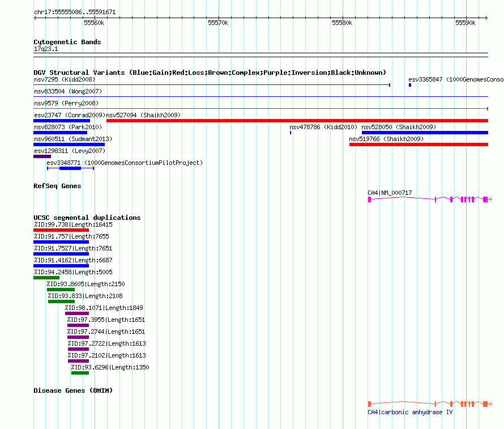
Task: Click the CA4|NM_000717 RefSeq gene label
Action: click(390, 193)
